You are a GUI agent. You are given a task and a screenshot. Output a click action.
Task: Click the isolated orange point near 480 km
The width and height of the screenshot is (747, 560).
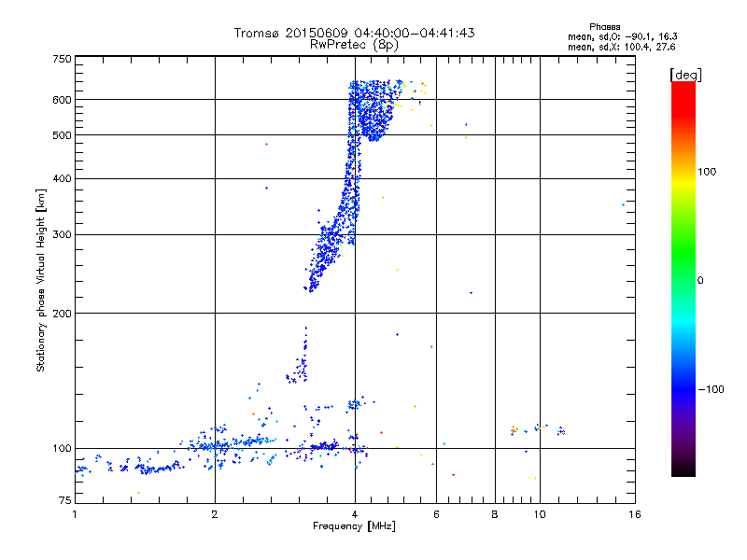click(x=266, y=144)
